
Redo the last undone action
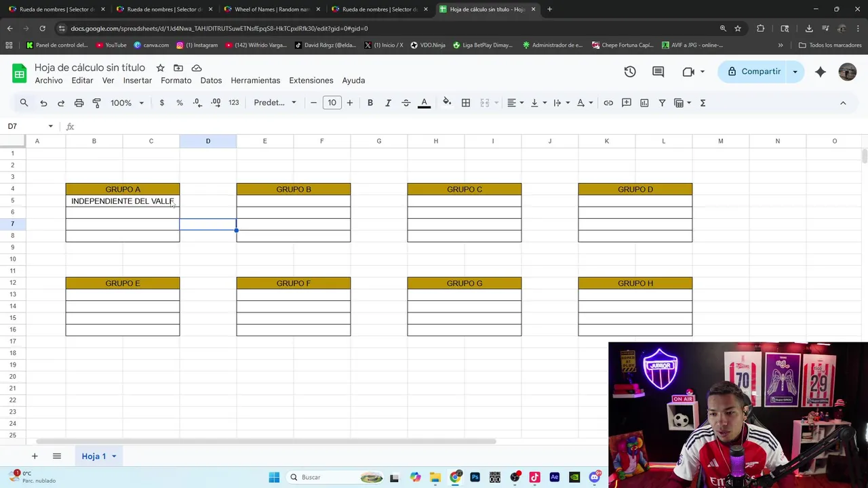61,103
